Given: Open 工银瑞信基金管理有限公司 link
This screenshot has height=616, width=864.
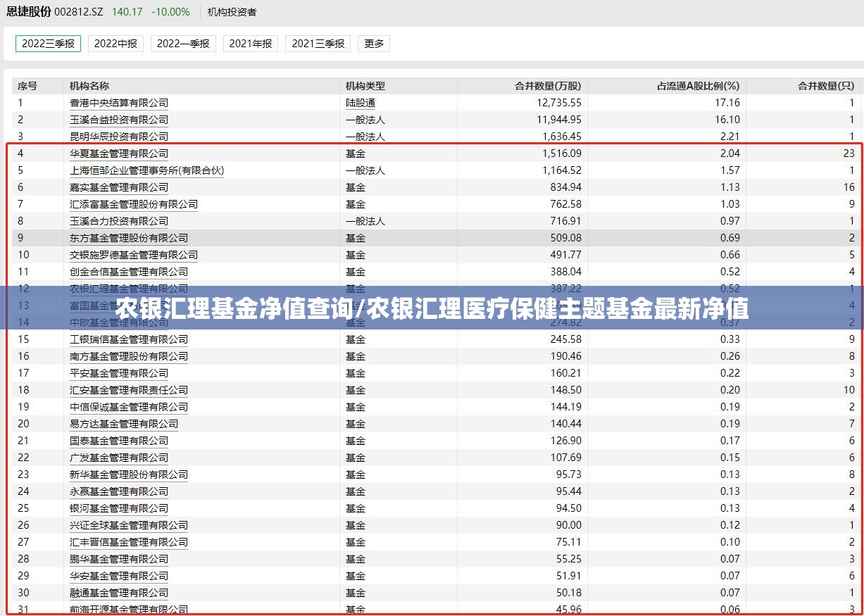Looking at the screenshot, I should (x=129, y=339).
